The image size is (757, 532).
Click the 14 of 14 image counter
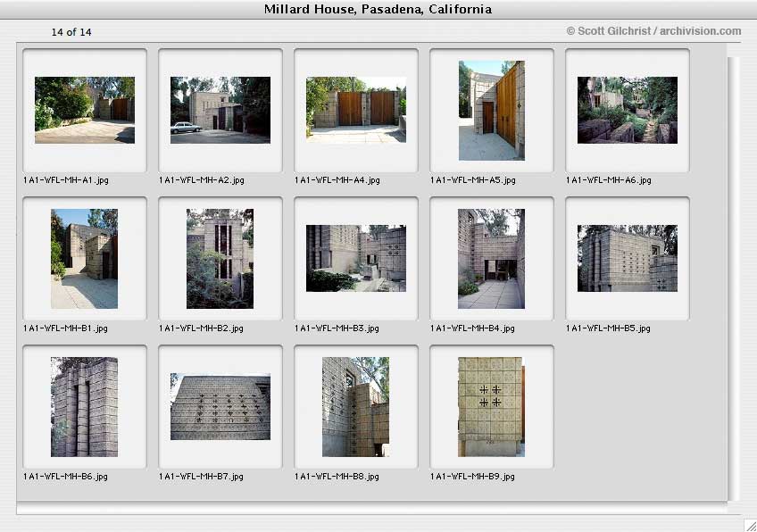click(71, 32)
